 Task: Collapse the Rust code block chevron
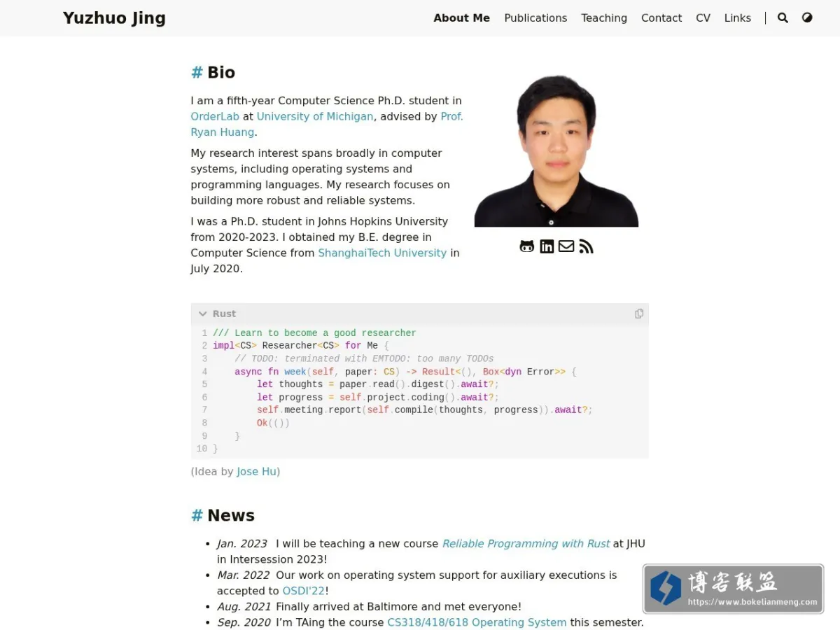click(x=203, y=314)
